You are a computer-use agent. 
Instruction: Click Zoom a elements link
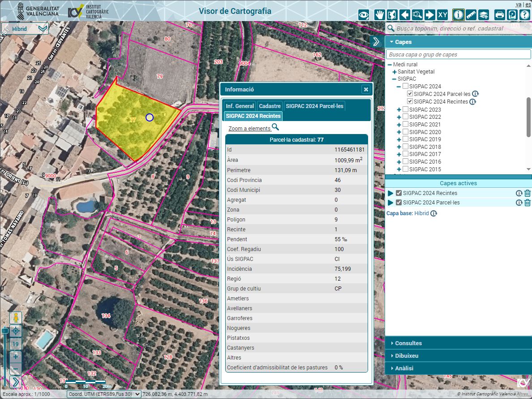click(x=249, y=128)
